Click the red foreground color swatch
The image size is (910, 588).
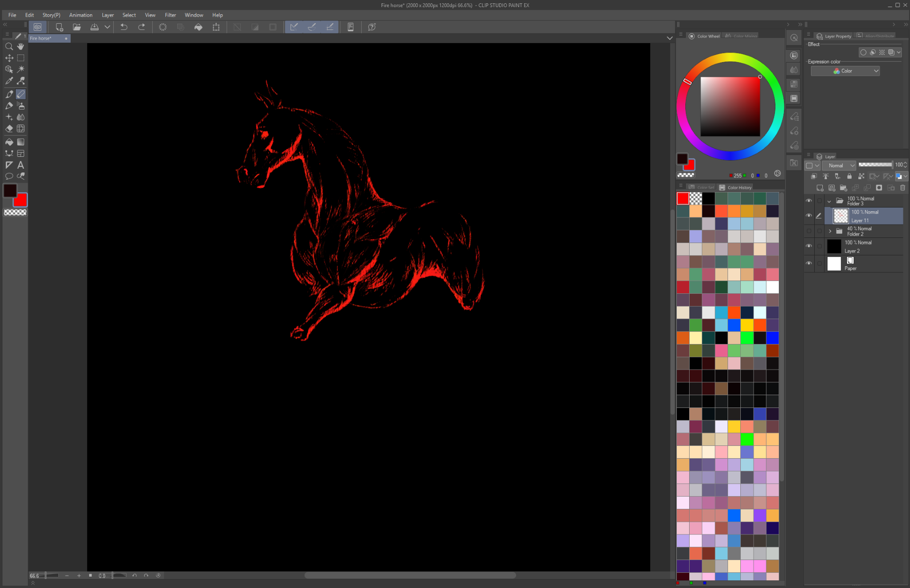20,200
